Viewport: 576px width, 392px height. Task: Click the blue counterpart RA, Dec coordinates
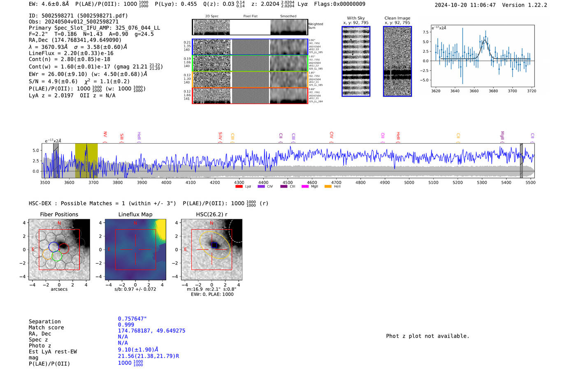(x=151, y=331)
